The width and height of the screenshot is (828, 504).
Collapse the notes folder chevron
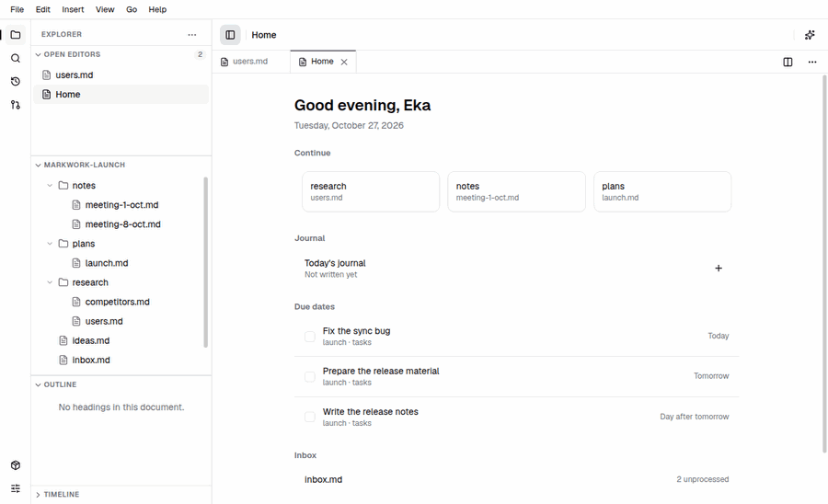50,185
